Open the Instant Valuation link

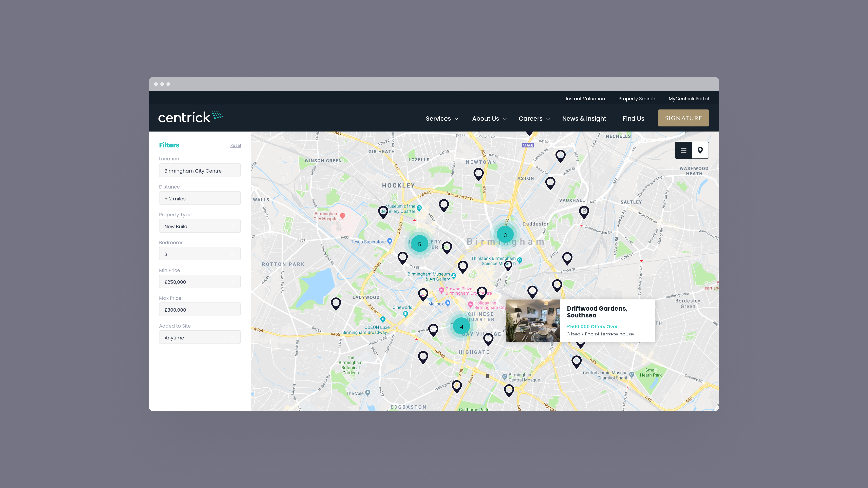[585, 99]
